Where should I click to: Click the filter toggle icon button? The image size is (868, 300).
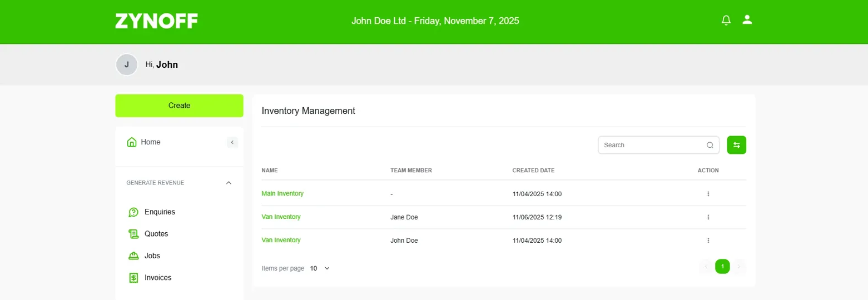[737, 145]
